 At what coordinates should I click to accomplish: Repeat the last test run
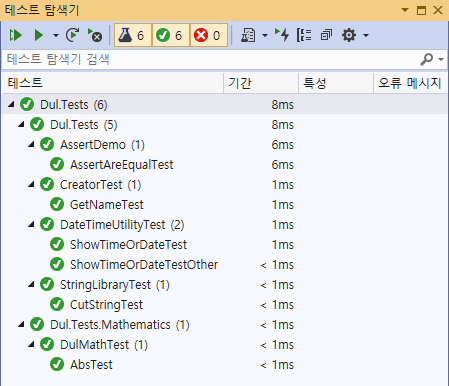click(72, 35)
